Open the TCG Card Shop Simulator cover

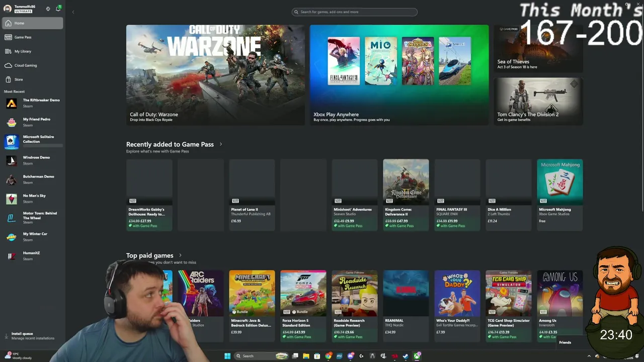coord(509,293)
